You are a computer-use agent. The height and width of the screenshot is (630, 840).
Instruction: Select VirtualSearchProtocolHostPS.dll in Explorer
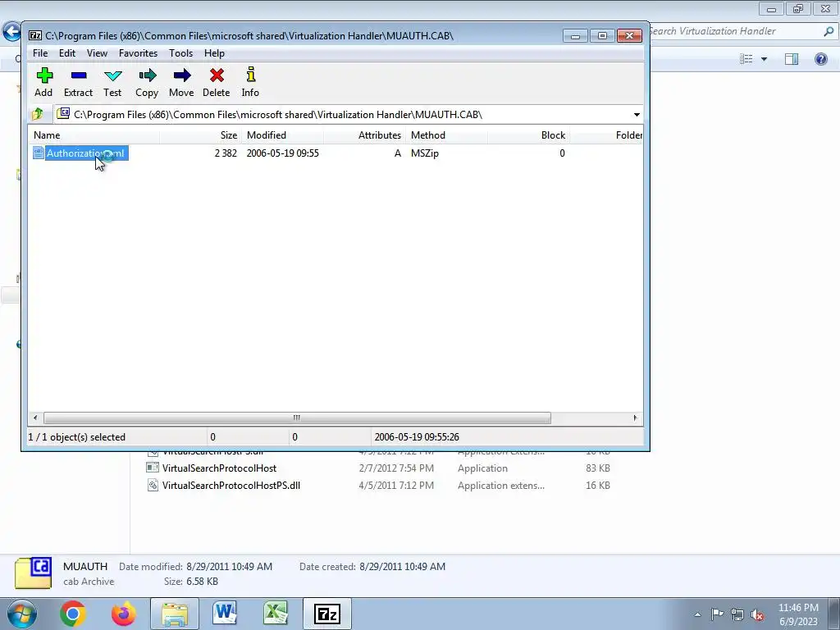(231, 486)
